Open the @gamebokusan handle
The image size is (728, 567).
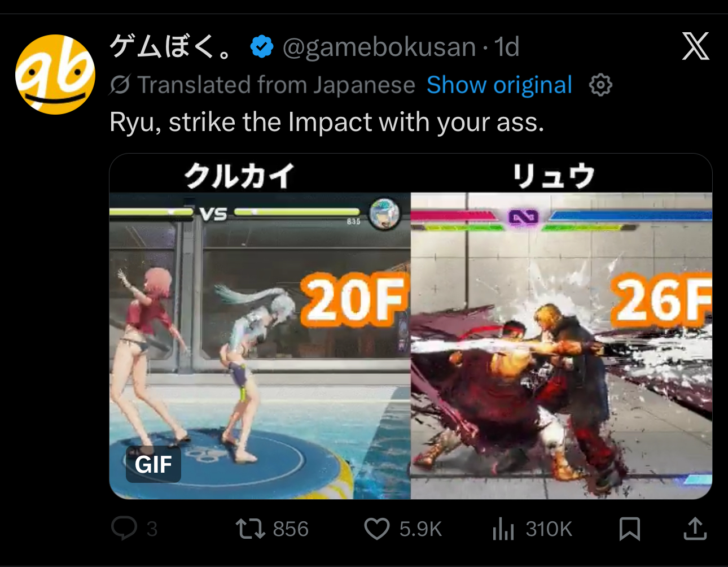tap(379, 47)
